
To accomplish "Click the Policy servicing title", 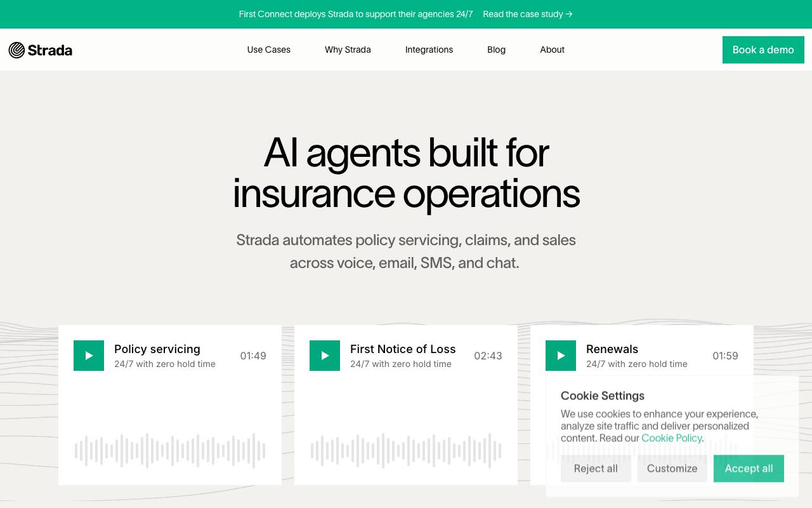I will click(157, 349).
